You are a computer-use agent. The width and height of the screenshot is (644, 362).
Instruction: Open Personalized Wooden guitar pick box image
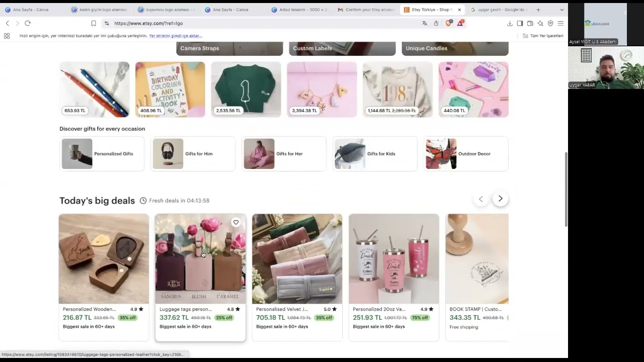coord(104,259)
